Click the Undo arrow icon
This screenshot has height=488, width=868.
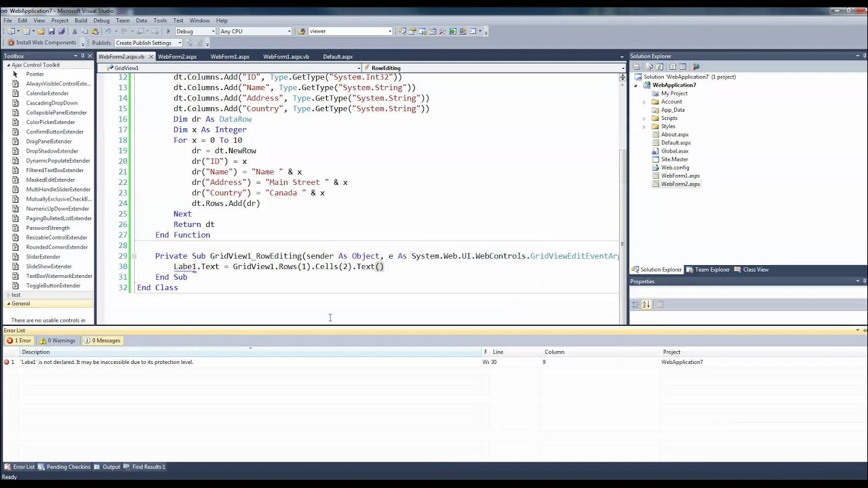pos(108,31)
